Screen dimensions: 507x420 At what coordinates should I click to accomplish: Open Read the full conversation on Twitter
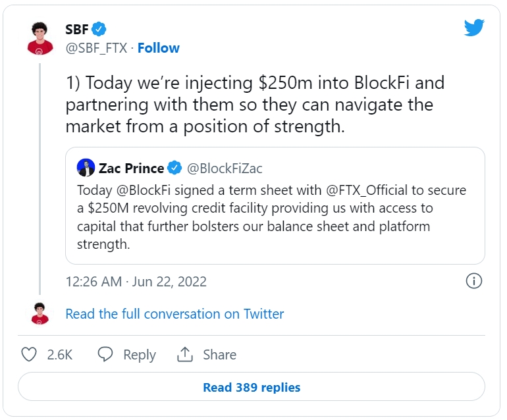click(x=174, y=314)
